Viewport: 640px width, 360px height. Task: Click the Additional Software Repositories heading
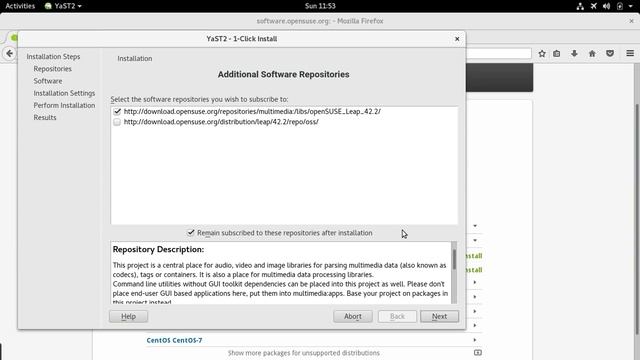283,75
